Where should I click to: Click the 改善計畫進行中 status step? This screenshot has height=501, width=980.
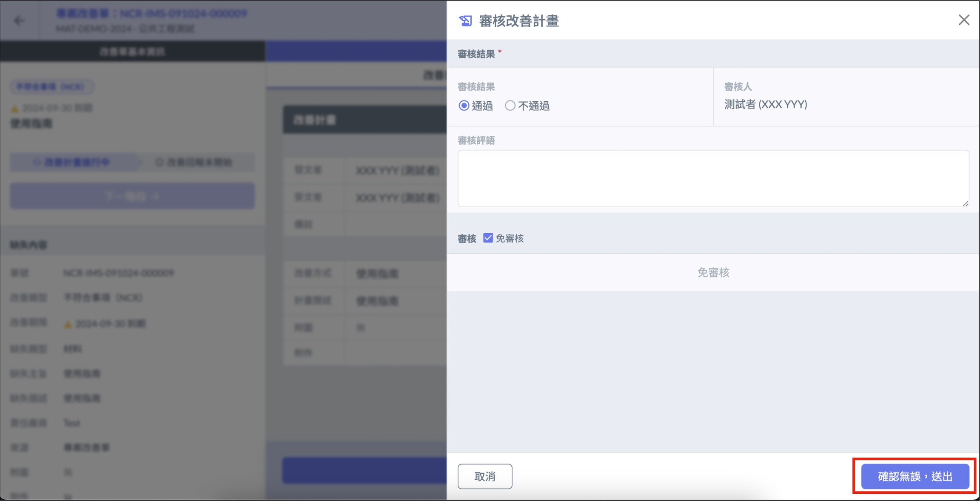click(72, 162)
